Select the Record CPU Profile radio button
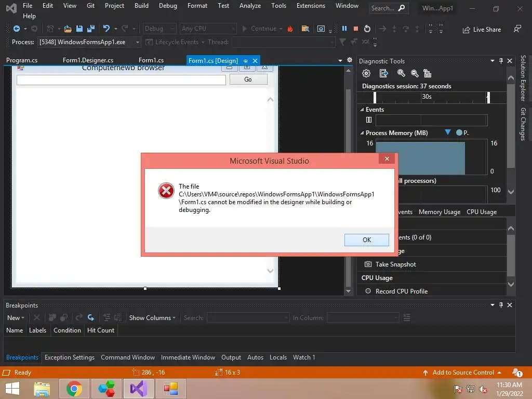Image resolution: width=532 pixels, height=399 pixels. pyautogui.click(x=368, y=291)
